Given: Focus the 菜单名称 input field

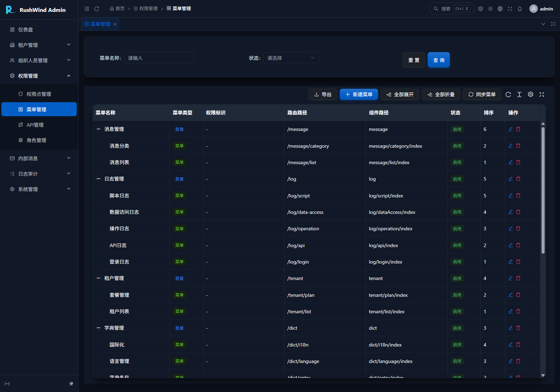Looking at the screenshot, I should 159,58.
